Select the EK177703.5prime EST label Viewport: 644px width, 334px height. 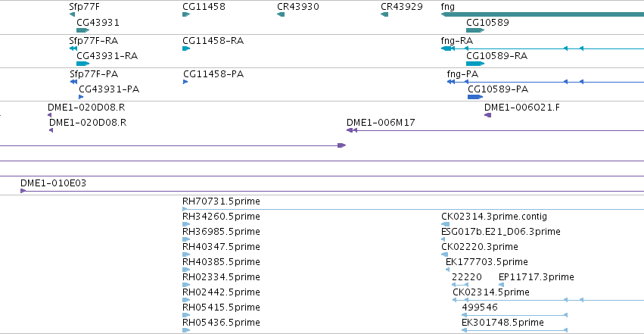[487, 262]
